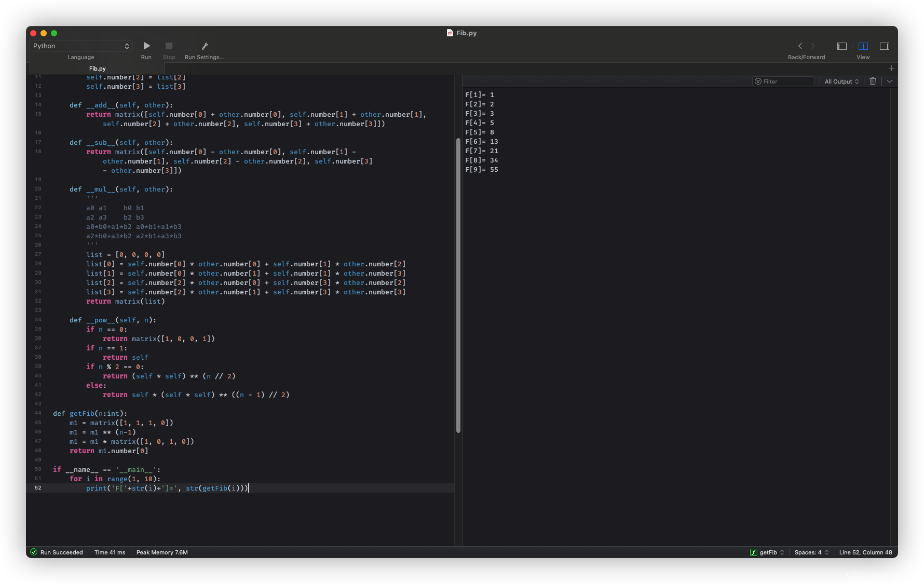Click line number 52 in gutter
The height and width of the screenshot is (584, 924).
click(x=38, y=488)
